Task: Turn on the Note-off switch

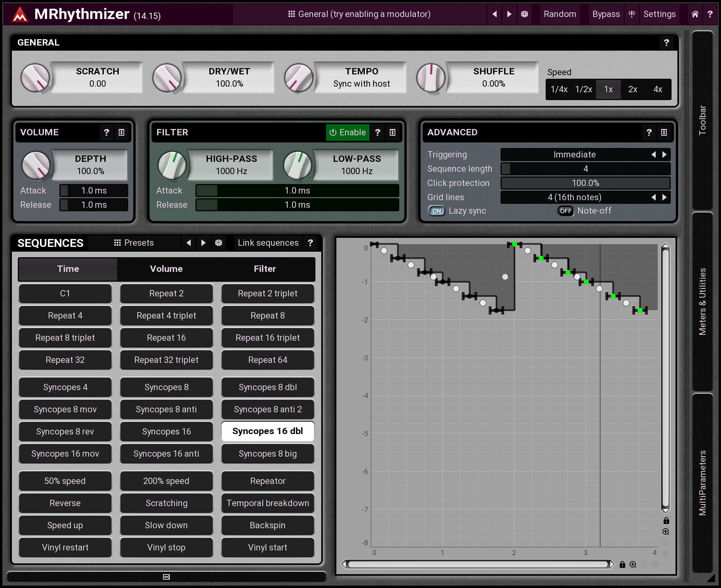Action: pyautogui.click(x=565, y=211)
